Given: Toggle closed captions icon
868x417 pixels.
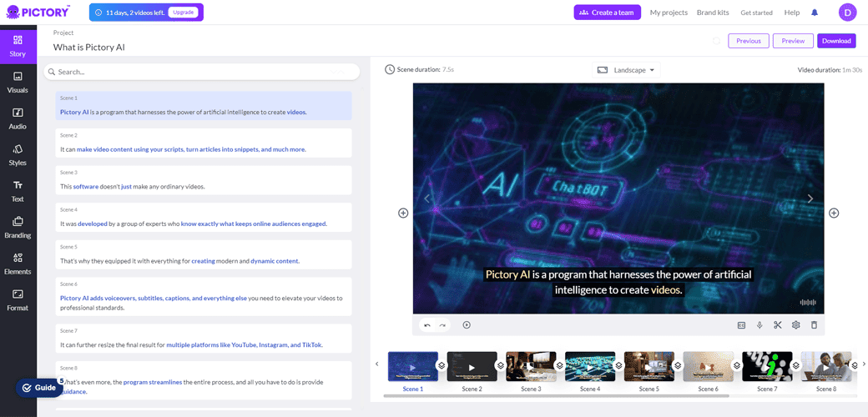Looking at the screenshot, I should click(742, 325).
